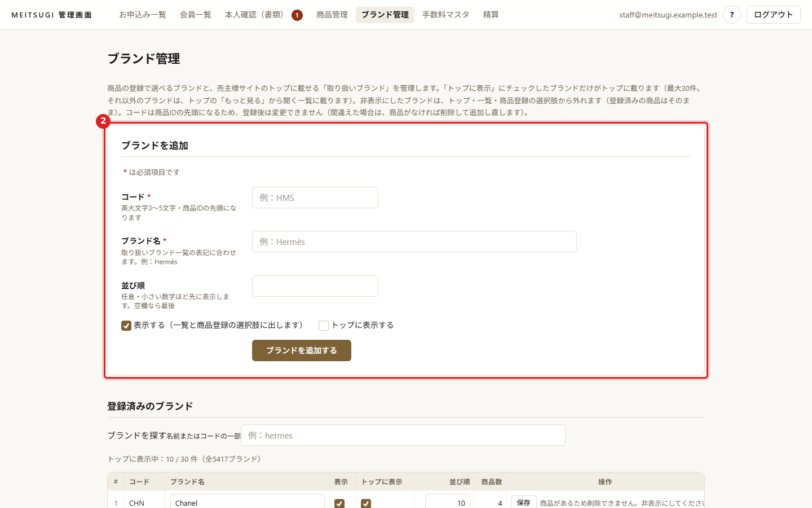Uncheck the 表示する checkbox in add form
The width and height of the screenshot is (812, 508).
click(x=126, y=326)
